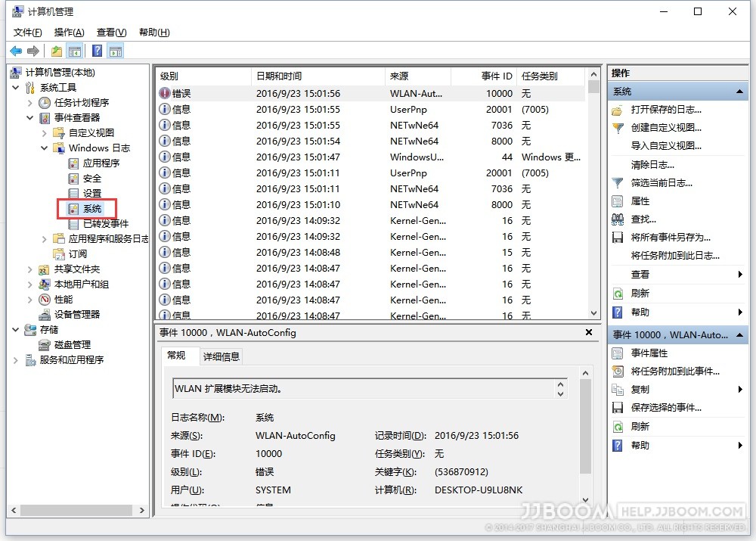Collapse the Windows 日志 tree node
Image resolution: width=756 pixels, height=541 pixels.
coord(45,148)
